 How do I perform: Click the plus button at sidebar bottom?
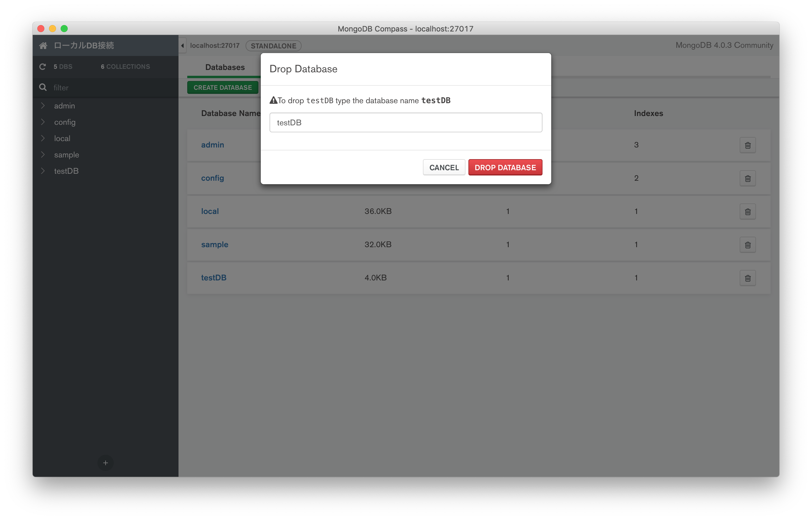[105, 463]
